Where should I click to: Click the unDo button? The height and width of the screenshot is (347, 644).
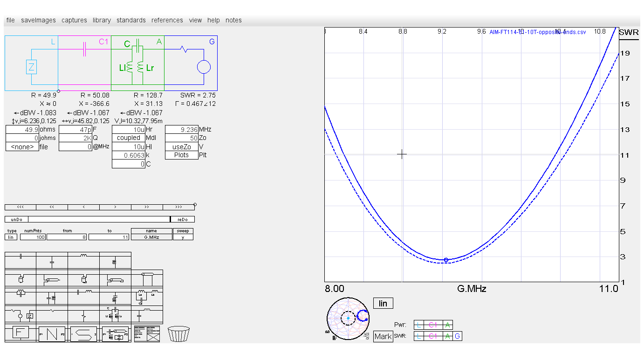[x=16, y=219]
